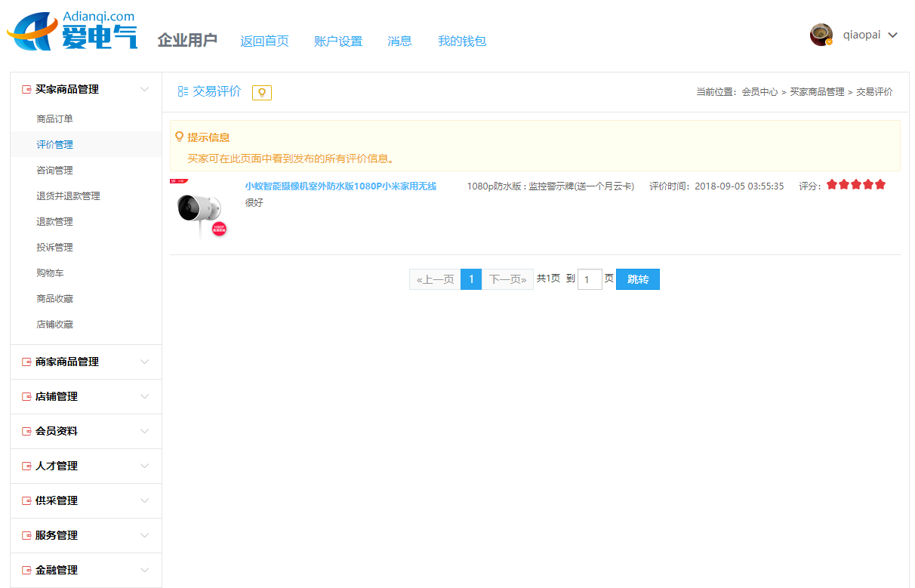Click the five-star rating of the review

point(855,185)
